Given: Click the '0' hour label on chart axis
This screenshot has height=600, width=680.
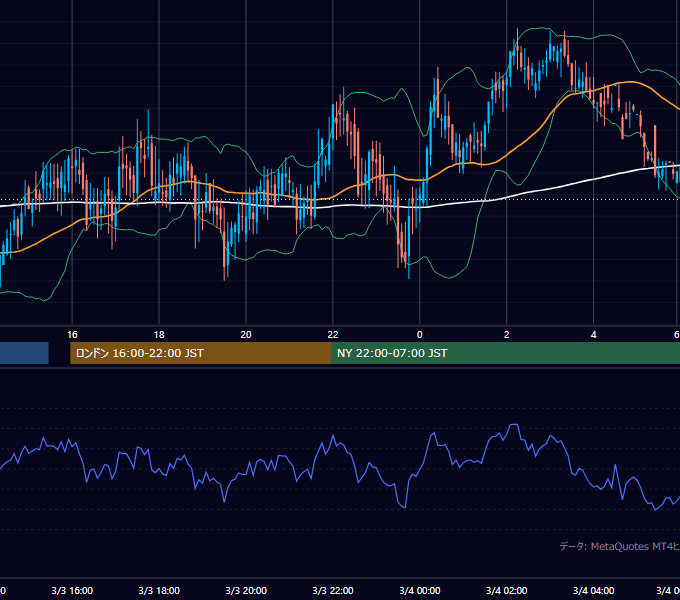Looking at the screenshot, I should point(419,335).
